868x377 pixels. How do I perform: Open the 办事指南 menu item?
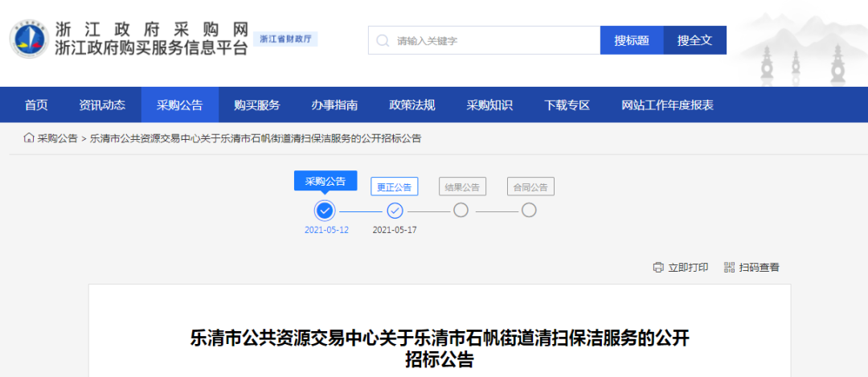pyautogui.click(x=335, y=104)
